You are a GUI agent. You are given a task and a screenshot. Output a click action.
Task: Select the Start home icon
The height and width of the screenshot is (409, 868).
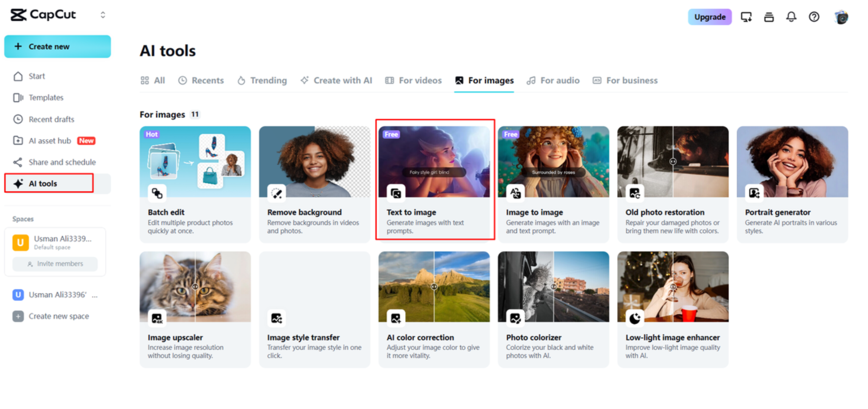(x=18, y=76)
